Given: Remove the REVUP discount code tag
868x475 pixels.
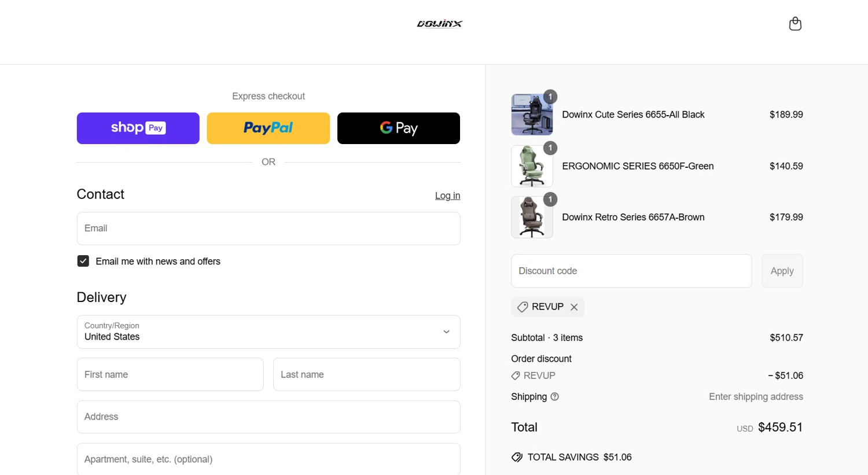Looking at the screenshot, I should click(x=574, y=307).
